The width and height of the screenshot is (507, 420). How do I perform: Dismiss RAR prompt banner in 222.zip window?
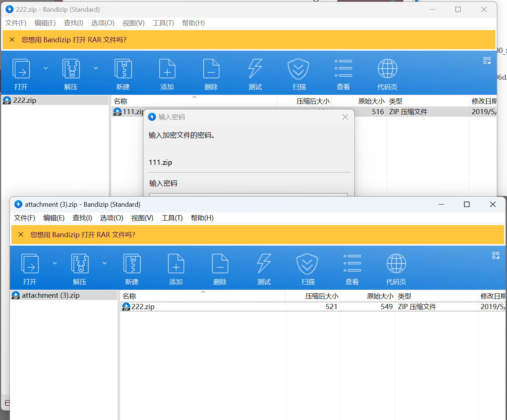[x=12, y=40]
